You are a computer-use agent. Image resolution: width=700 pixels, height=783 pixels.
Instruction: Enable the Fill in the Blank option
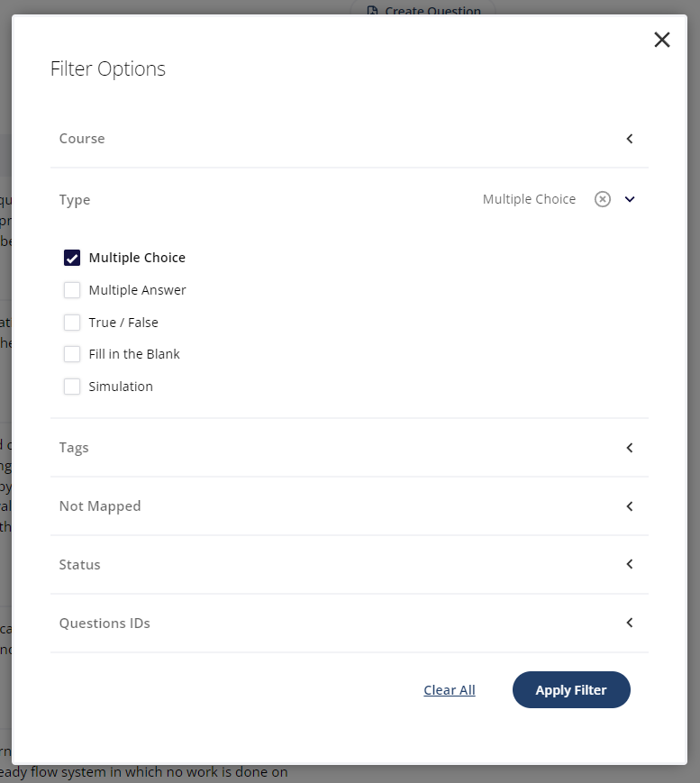[x=72, y=354]
